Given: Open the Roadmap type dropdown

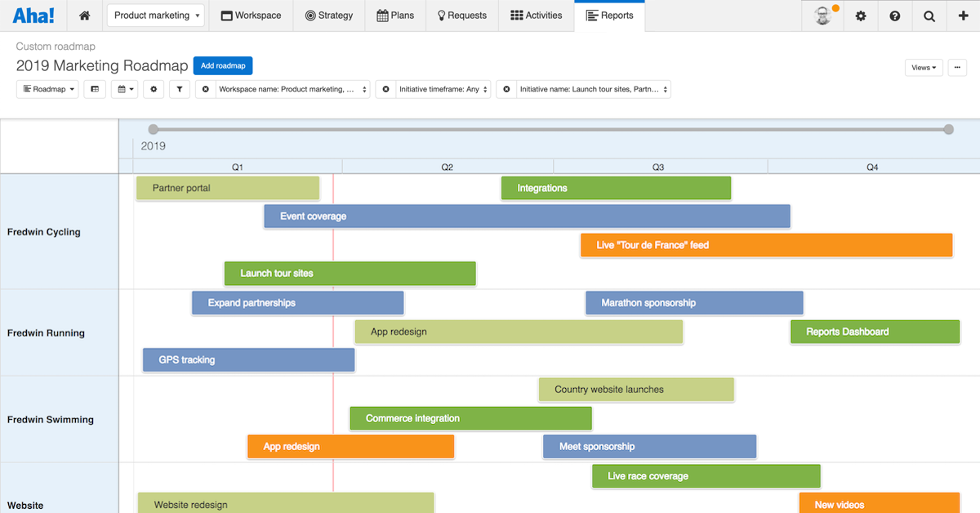Looking at the screenshot, I should (47, 89).
